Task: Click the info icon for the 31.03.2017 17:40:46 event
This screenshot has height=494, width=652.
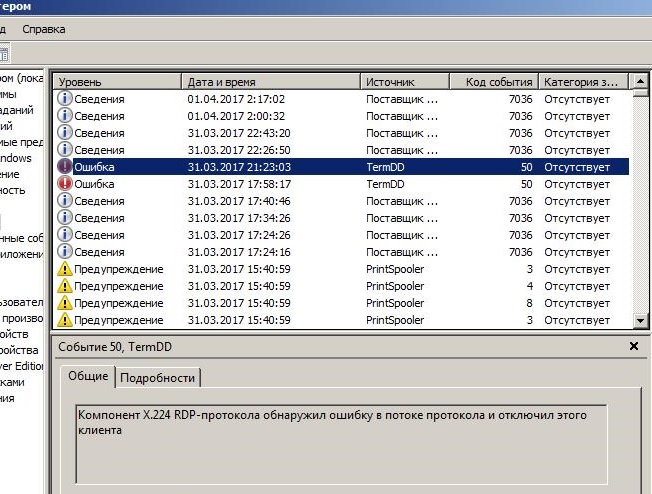Action: click(x=65, y=201)
